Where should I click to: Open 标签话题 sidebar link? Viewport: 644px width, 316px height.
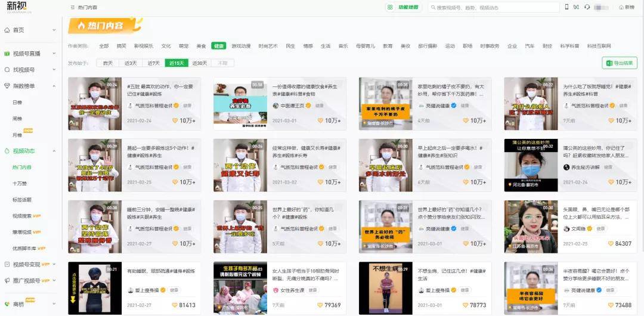[22, 200]
